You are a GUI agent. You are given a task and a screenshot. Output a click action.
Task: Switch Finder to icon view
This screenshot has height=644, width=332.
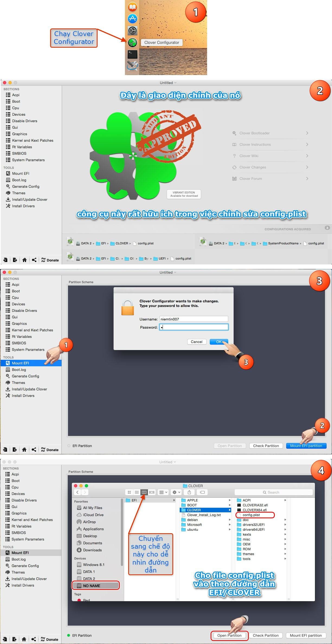point(129,492)
